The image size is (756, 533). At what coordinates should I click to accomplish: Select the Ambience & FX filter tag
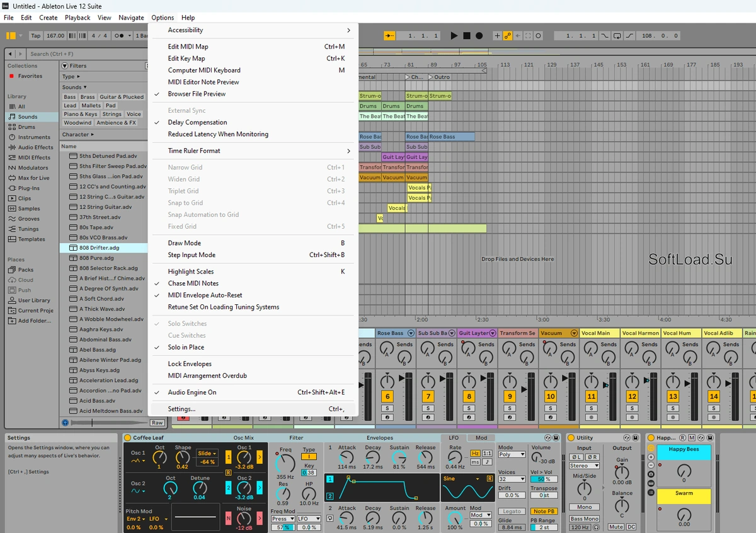116,123
